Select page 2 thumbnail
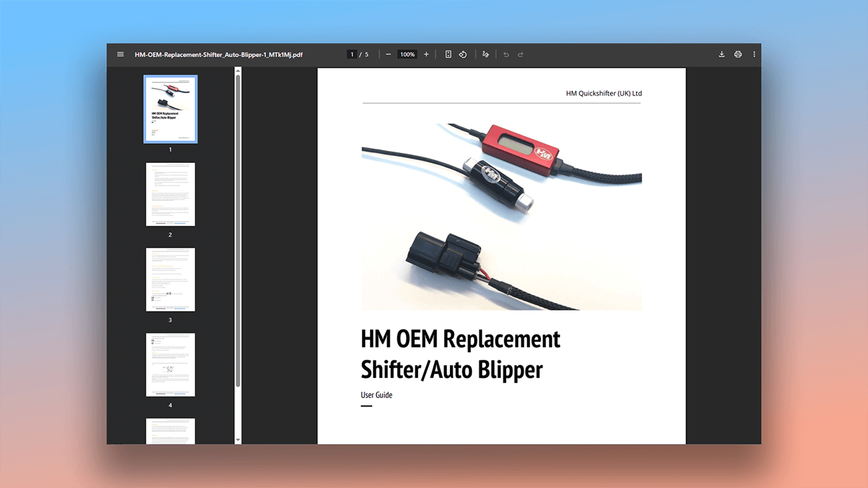The width and height of the screenshot is (868, 488). point(170,194)
